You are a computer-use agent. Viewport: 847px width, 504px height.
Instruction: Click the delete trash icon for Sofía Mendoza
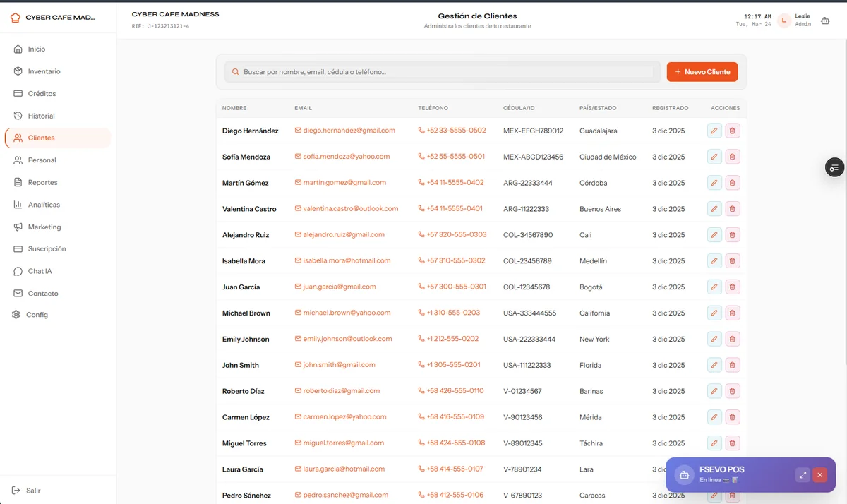(732, 157)
